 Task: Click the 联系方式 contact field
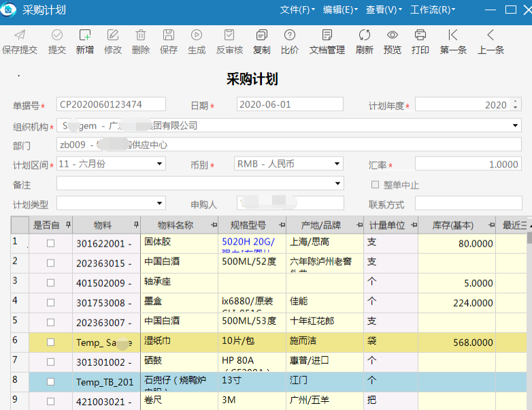pyautogui.click(x=468, y=203)
